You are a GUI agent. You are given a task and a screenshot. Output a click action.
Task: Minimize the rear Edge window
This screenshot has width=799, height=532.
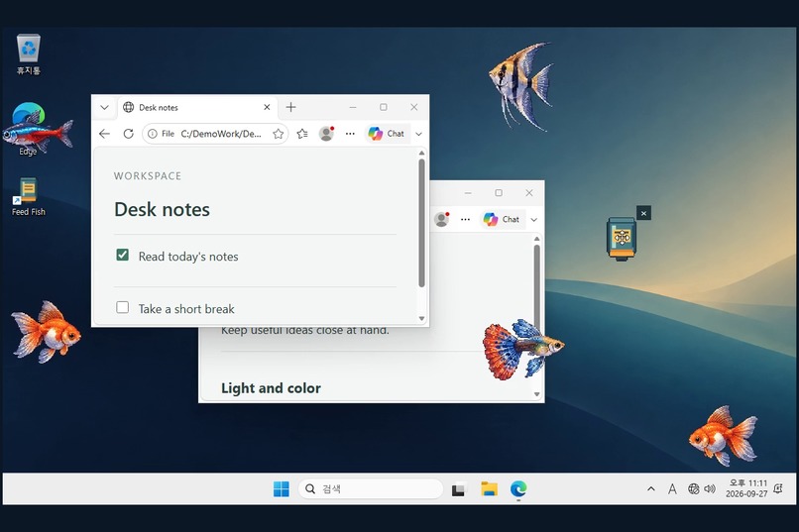[468, 193]
